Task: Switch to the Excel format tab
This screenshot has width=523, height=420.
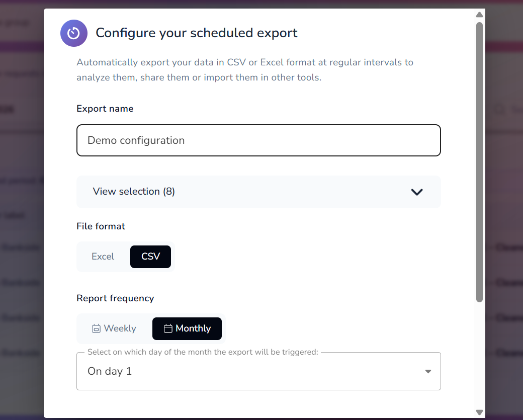Action: coord(102,257)
